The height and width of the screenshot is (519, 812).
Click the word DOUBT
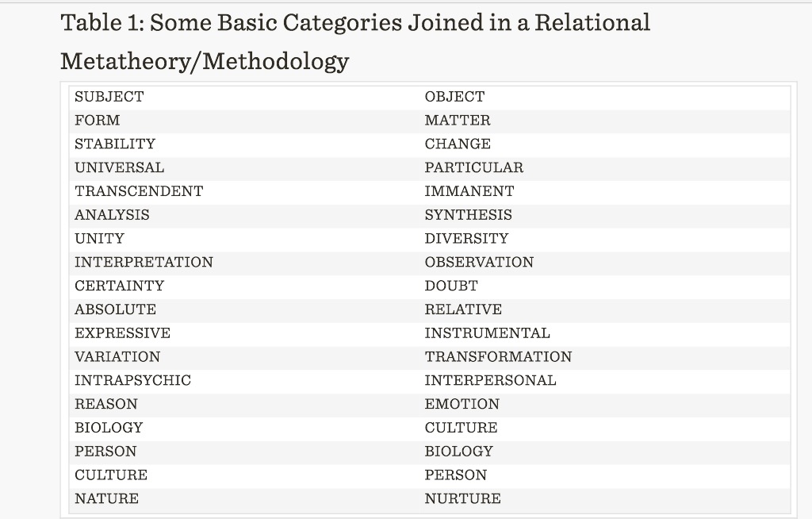[x=451, y=286]
